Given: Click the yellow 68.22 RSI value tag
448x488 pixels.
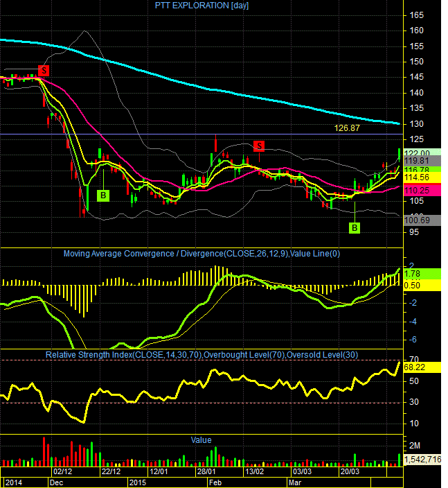Looking at the screenshot, I should 422,367.
